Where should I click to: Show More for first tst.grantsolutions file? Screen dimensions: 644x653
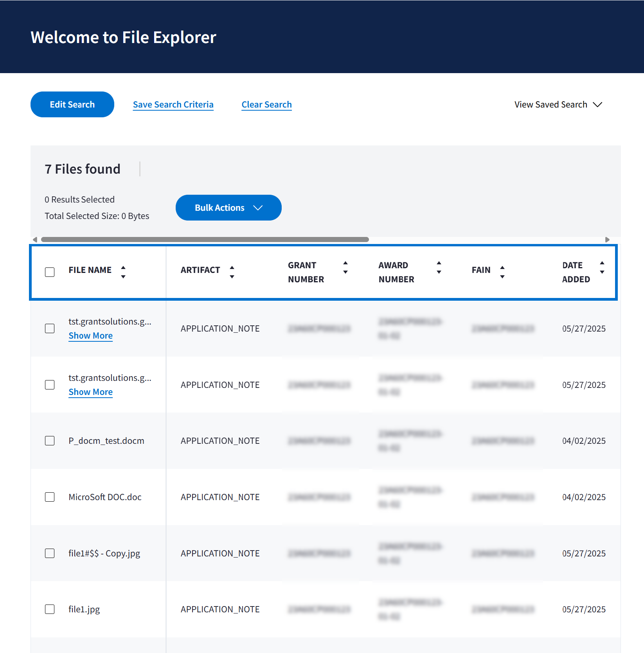[x=90, y=335]
